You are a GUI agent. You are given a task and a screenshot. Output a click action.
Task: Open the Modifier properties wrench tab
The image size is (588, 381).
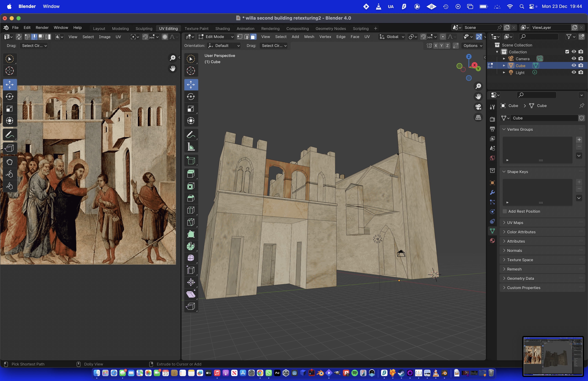(492, 192)
